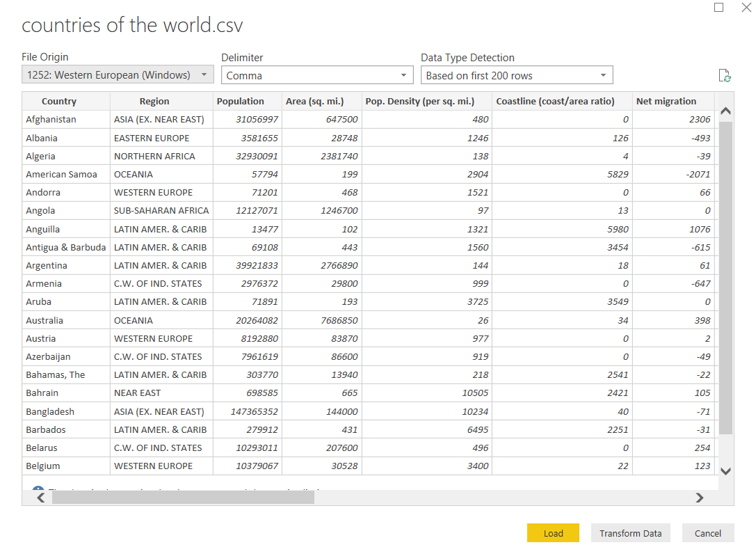Click the vertical scroll up arrow

coord(725,111)
